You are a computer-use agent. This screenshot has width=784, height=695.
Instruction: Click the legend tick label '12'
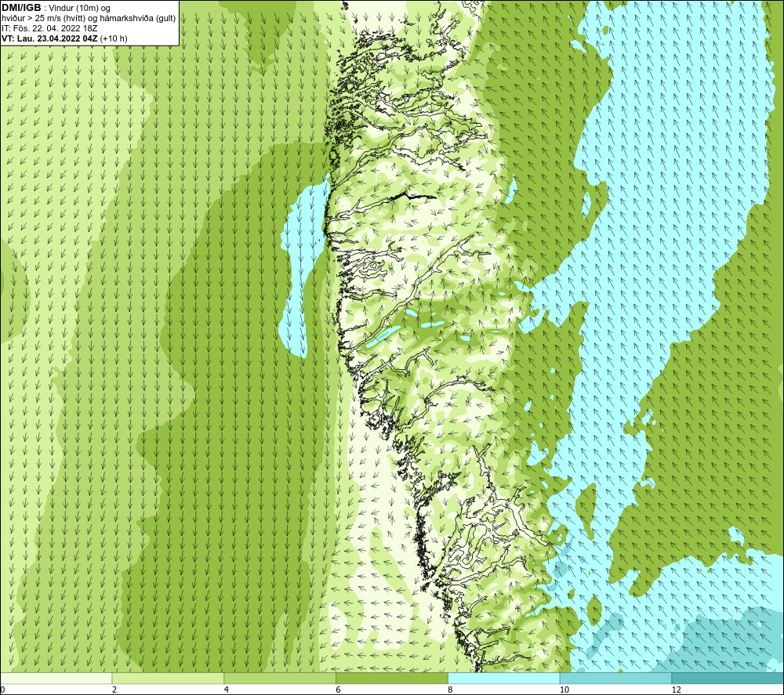677,690
